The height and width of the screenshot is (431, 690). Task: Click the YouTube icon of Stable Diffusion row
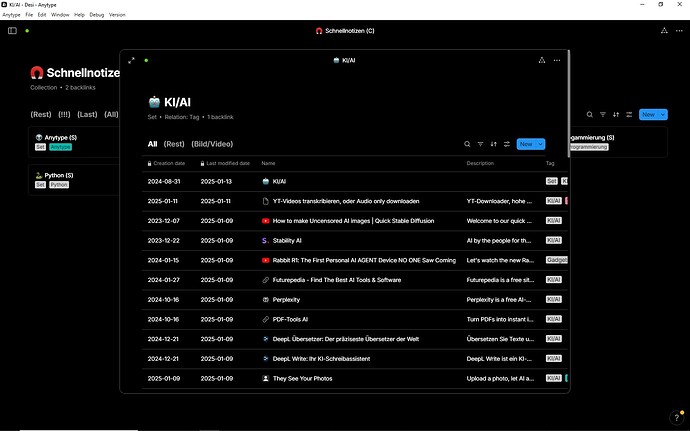click(x=265, y=221)
